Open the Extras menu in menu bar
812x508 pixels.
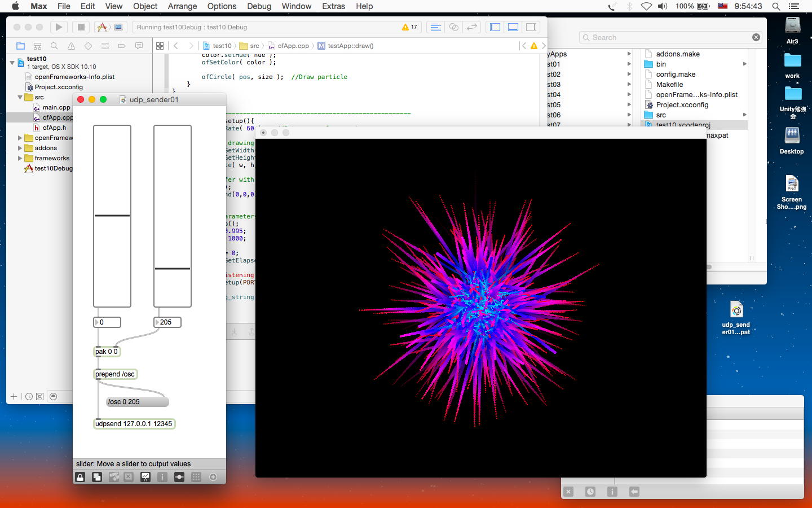[333, 6]
